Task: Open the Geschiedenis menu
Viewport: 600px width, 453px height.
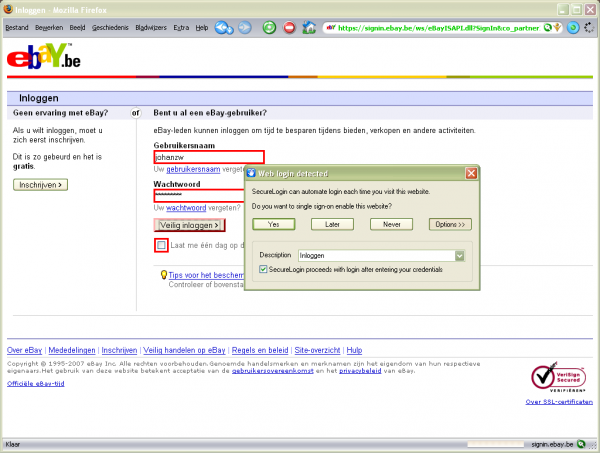Action: (110, 28)
